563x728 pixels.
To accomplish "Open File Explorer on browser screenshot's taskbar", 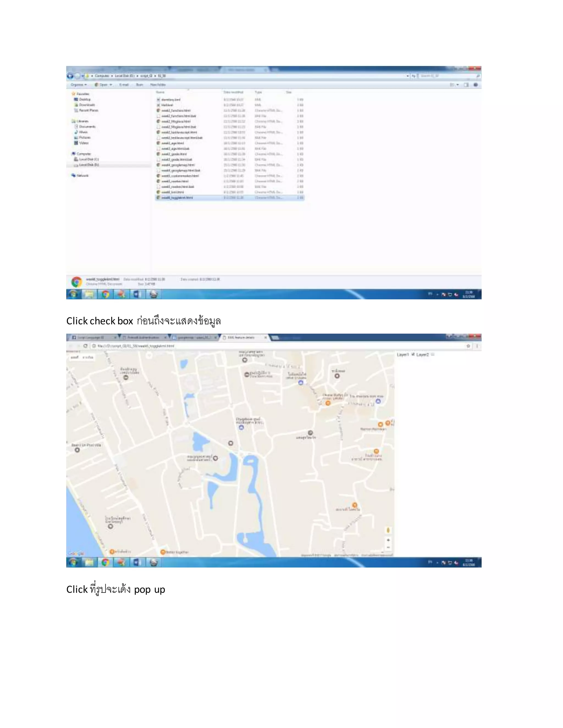I will (x=89, y=562).
